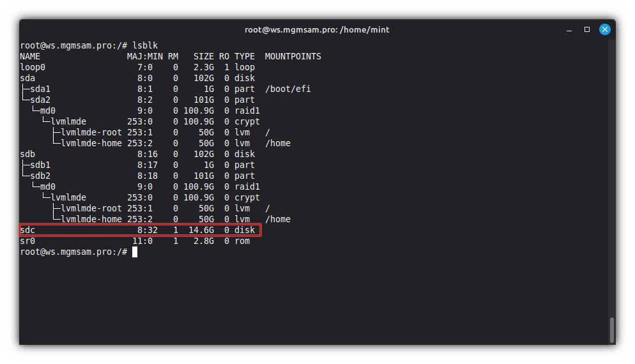Viewport: 635px width, 364px height.
Task: Close the terminal window
Action: click(x=604, y=29)
